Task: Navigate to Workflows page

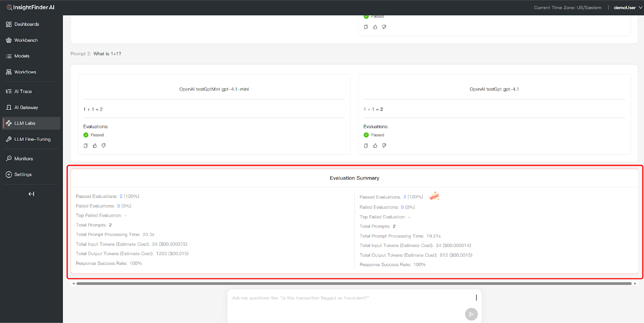Action: [25, 72]
